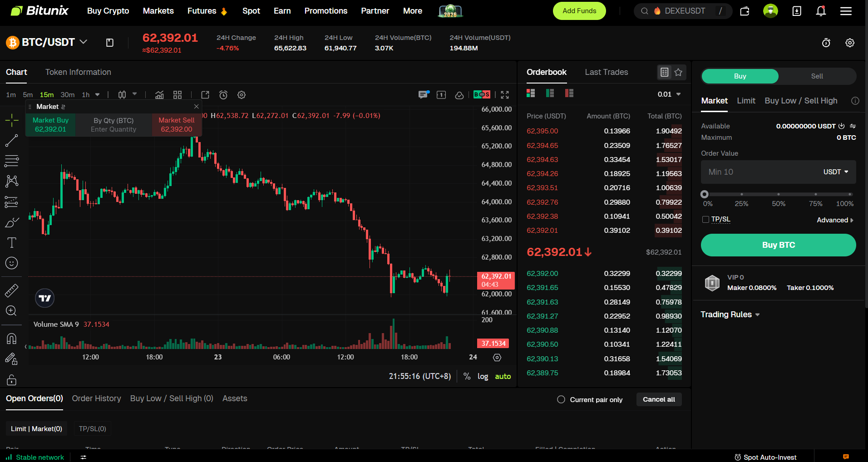Toggle lock all drawing tools

12,379
